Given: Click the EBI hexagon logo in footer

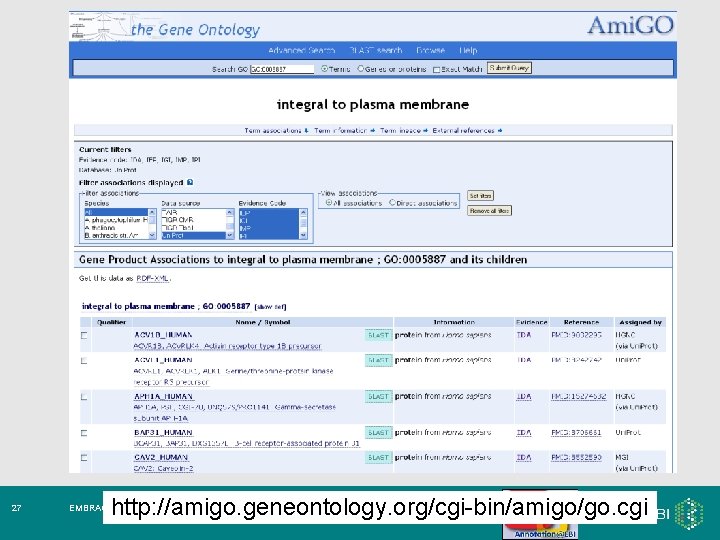Looking at the screenshot, I should point(688,513).
